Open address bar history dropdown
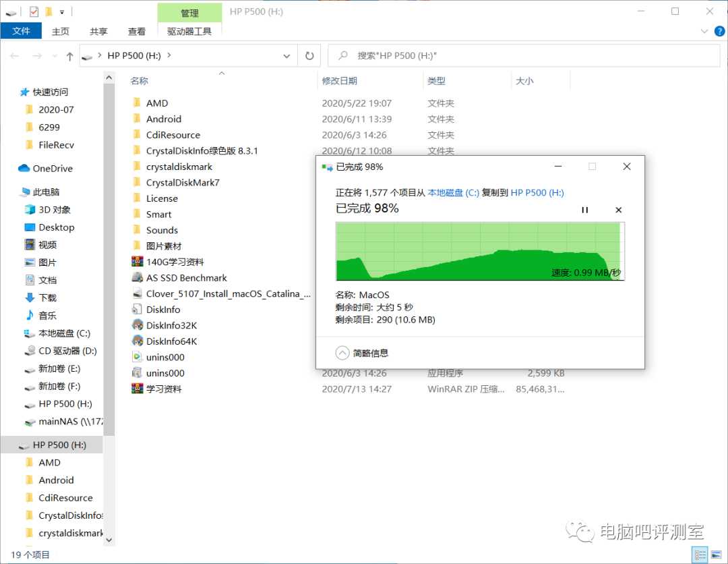The height and width of the screenshot is (564, 728). (x=286, y=56)
